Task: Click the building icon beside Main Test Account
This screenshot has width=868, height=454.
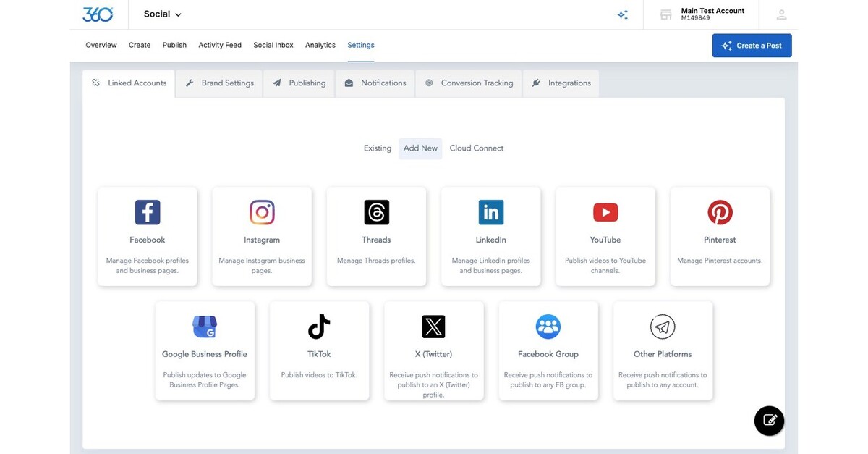Action: pyautogui.click(x=666, y=14)
